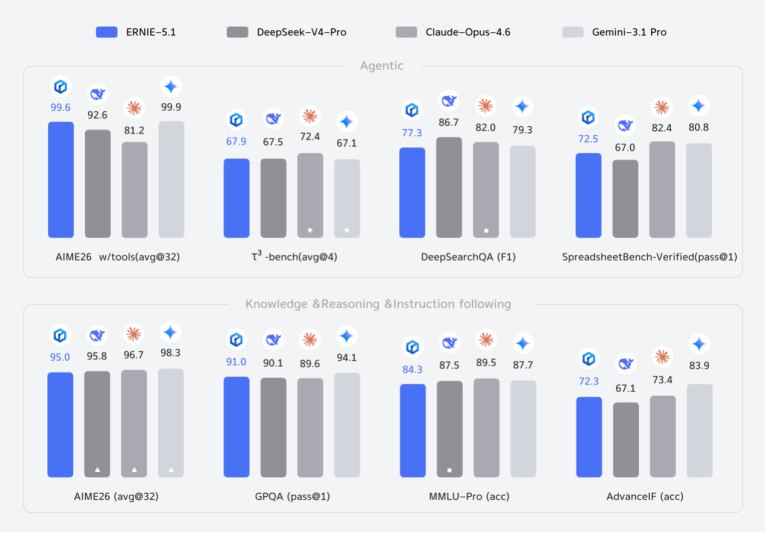Click the ERNIE icon above AIME26 w/tools bar
Screen dimensions: 768x534
click(61, 87)
